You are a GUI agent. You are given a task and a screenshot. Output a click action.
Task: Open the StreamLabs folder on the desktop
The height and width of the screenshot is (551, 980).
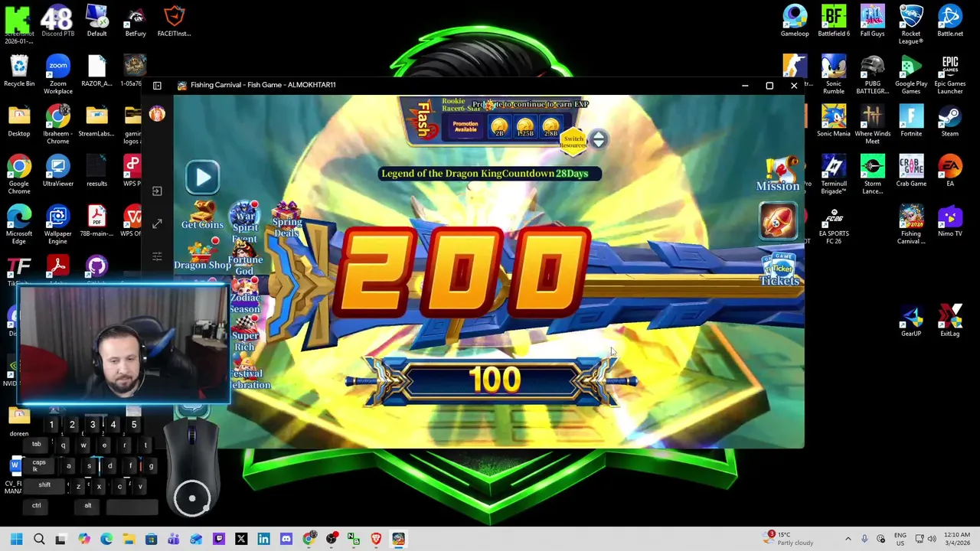tap(96, 121)
